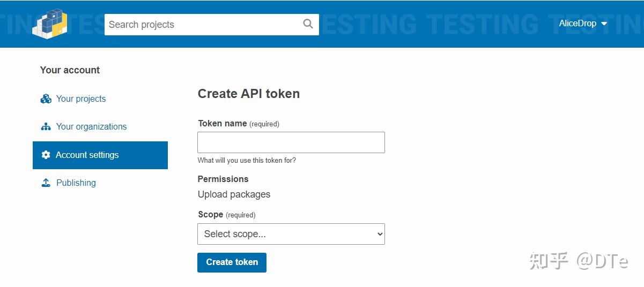Click the gear icon beside Account settings
644x287 pixels.
click(46, 155)
